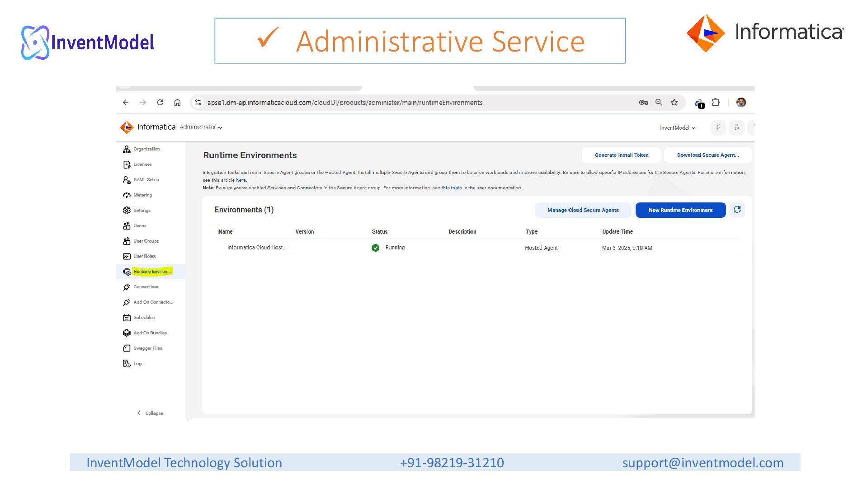
Task: Click the browser forward arrow
Action: [x=143, y=103]
